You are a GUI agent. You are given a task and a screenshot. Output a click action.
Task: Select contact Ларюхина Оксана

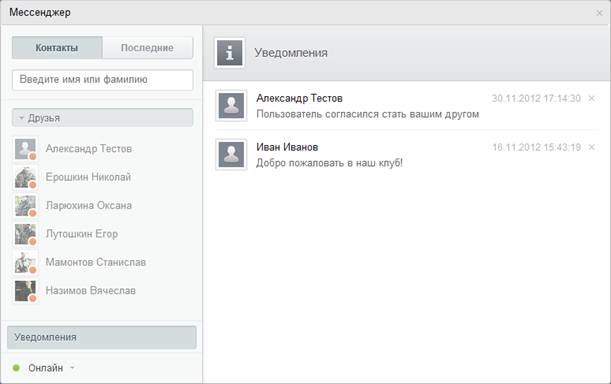click(x=89, y=205)
